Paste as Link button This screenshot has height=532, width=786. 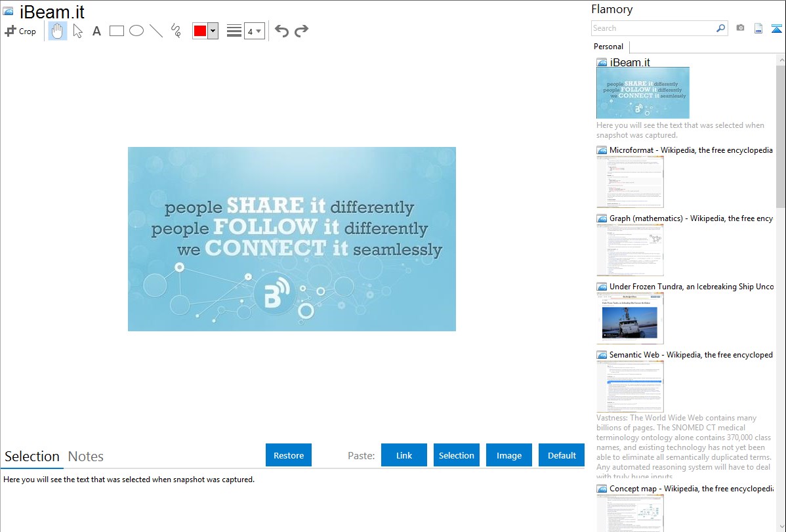pos(404,455)
